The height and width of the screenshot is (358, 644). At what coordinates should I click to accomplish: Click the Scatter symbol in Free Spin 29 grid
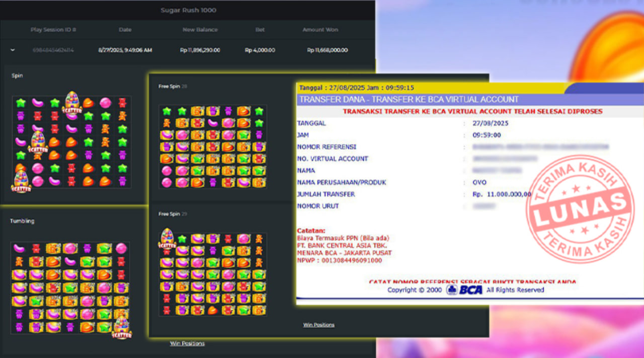[x=167, y=238]
